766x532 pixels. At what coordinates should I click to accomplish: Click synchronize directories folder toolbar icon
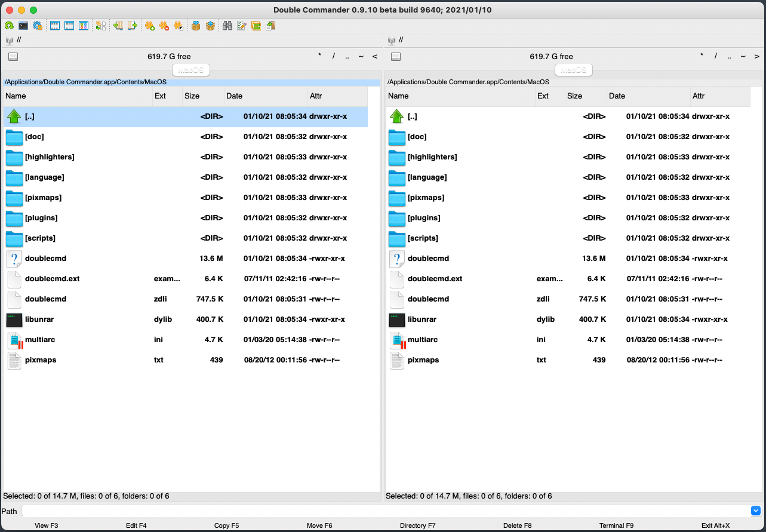click(x=256, y=26)
